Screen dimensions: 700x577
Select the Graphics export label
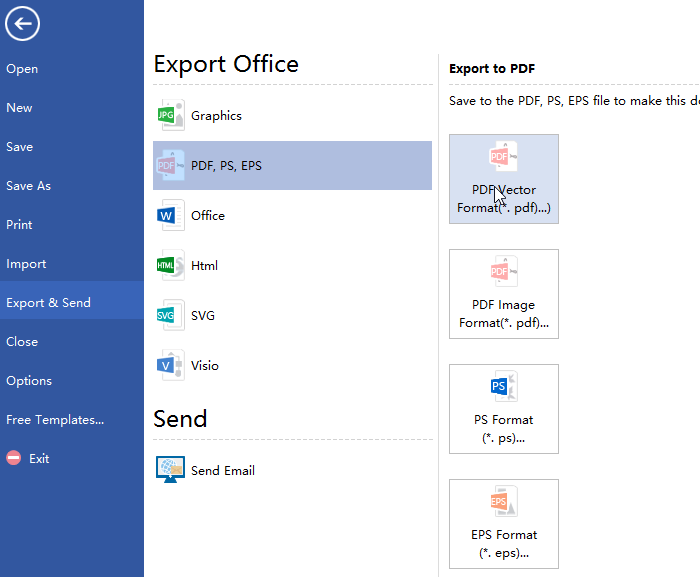(216, 116)
